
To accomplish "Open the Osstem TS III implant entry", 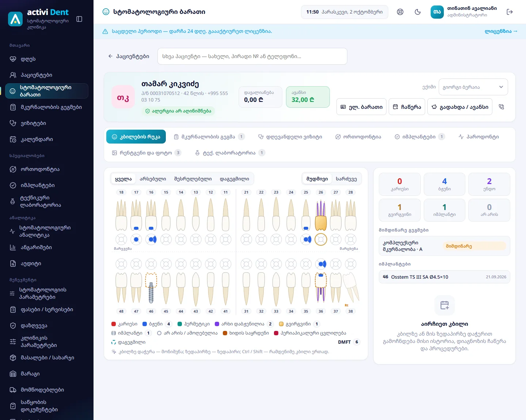I will point(445,277).
